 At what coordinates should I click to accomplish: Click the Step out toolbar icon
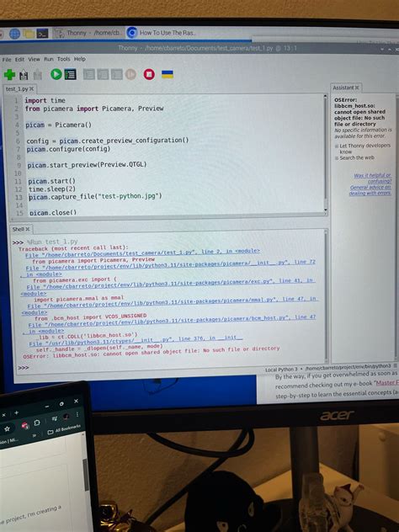tap(116, 74)
